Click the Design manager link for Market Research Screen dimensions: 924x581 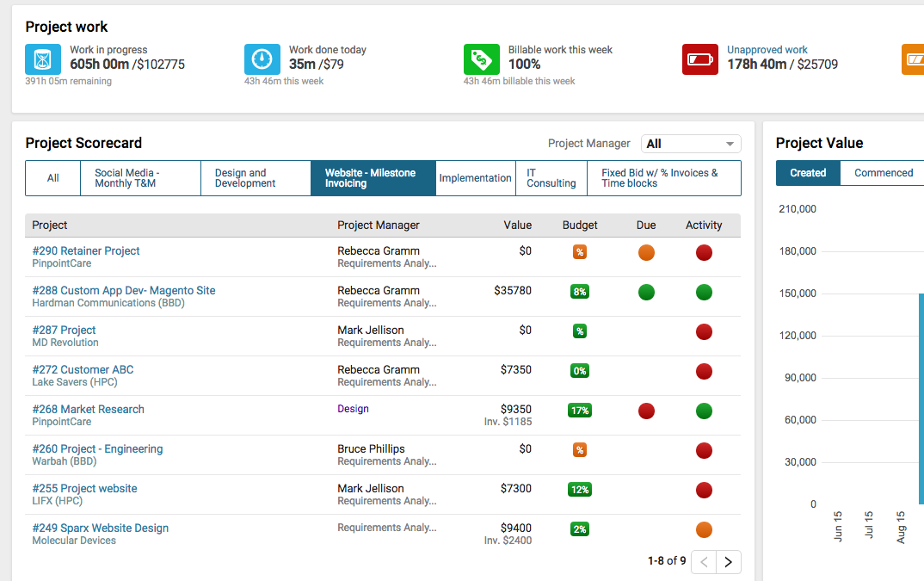click(x=353, y=408)
